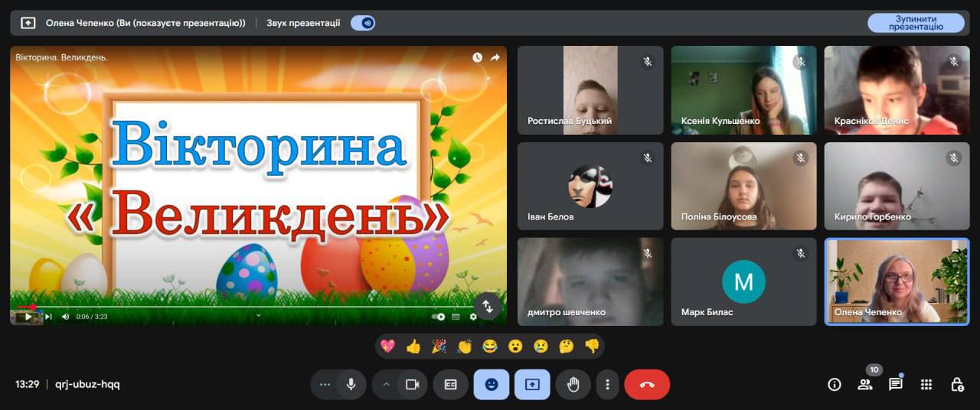Toggle YouTube autoplay switch in video player
980x410 pixels.
[x=439, y=317]
